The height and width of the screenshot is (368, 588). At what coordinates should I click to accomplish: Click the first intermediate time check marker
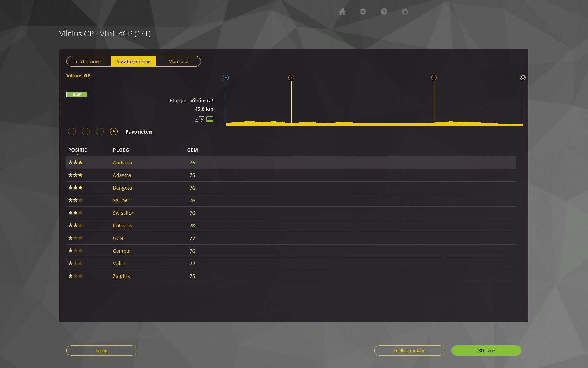click(291, 77)
